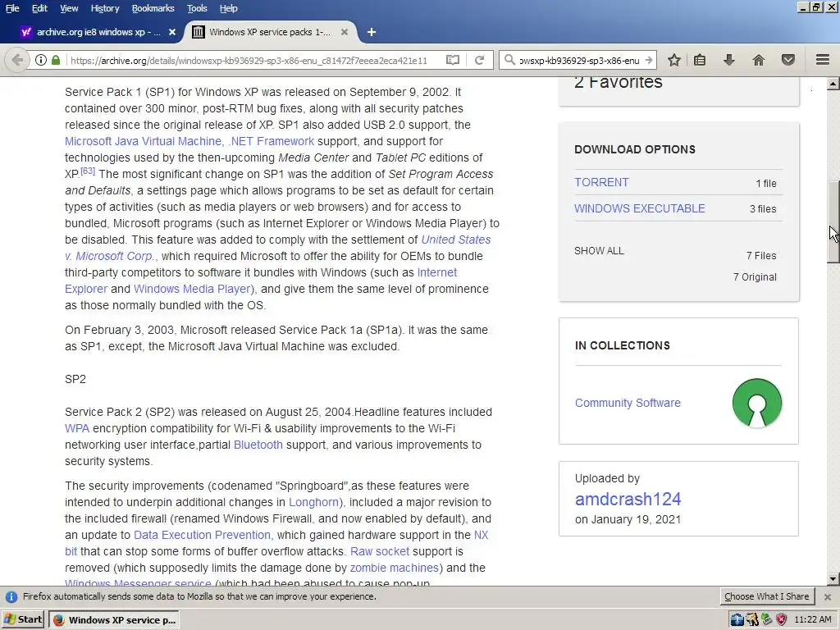Click the address bar URL field
This screenshot has height=630, width=840.
(x=249, y=60)
